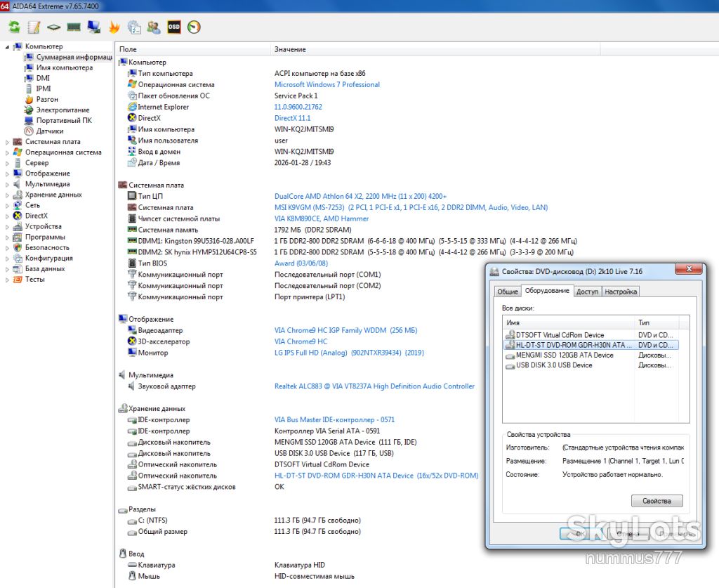719x588 pixels.
Task: Open the Report notepad toolbar icon
Action: (x=34, y=27)
